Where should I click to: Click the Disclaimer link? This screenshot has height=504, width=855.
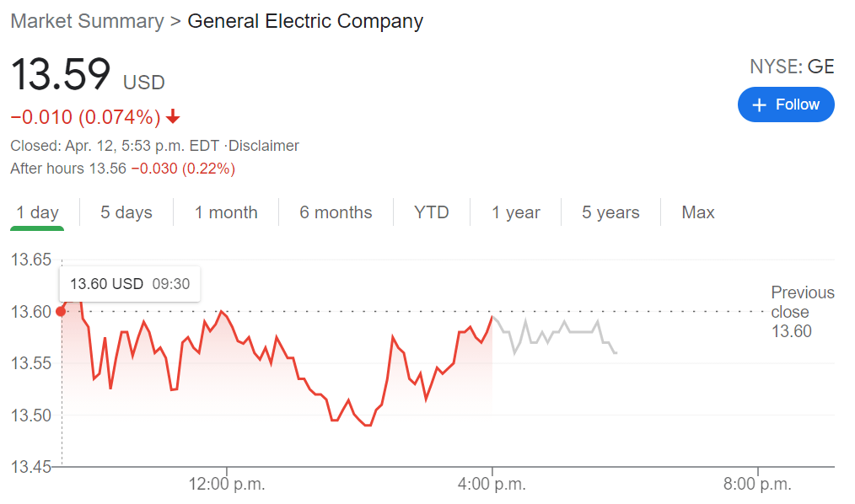tap(264, 145)
